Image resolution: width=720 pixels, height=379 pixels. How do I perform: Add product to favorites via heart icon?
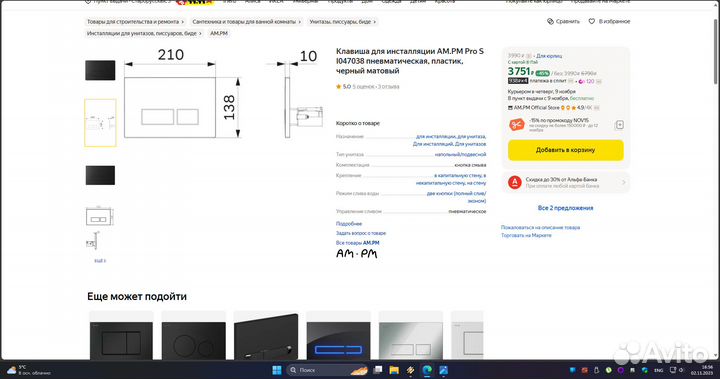[591, 22]
